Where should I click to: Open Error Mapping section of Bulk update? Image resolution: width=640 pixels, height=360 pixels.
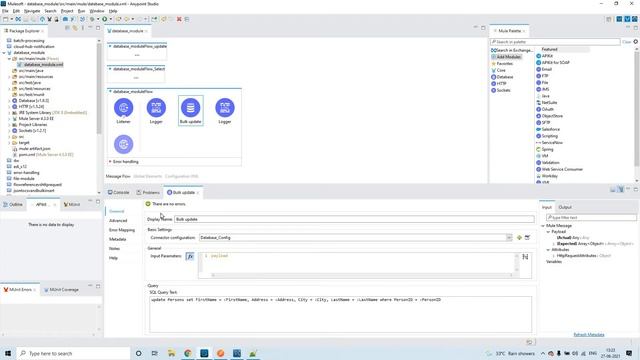pyautogui.click(x=122, y=230)
